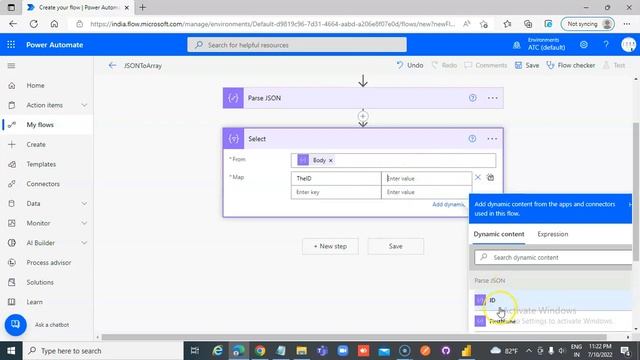
Task: Expand the AI Builder chevron
Action: pos(84,243)
